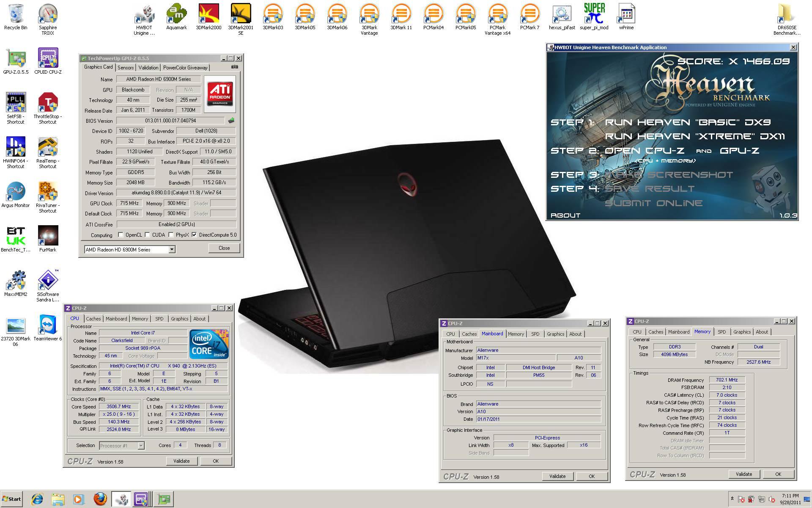
Task: Click Core Speed value 3506.7 MHz
Action: pyautogui.click(x=118, y=406)
